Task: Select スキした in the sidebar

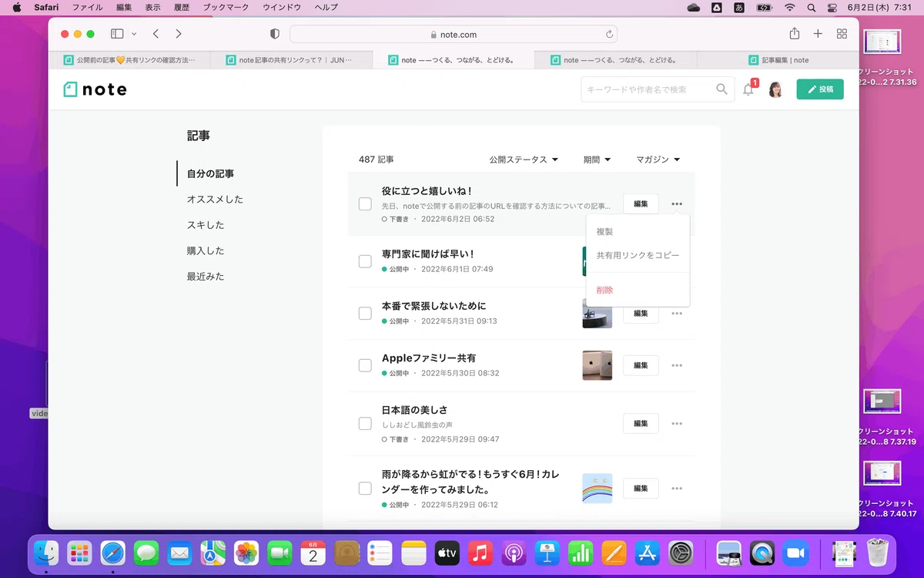Action: [x=206, y=225]
